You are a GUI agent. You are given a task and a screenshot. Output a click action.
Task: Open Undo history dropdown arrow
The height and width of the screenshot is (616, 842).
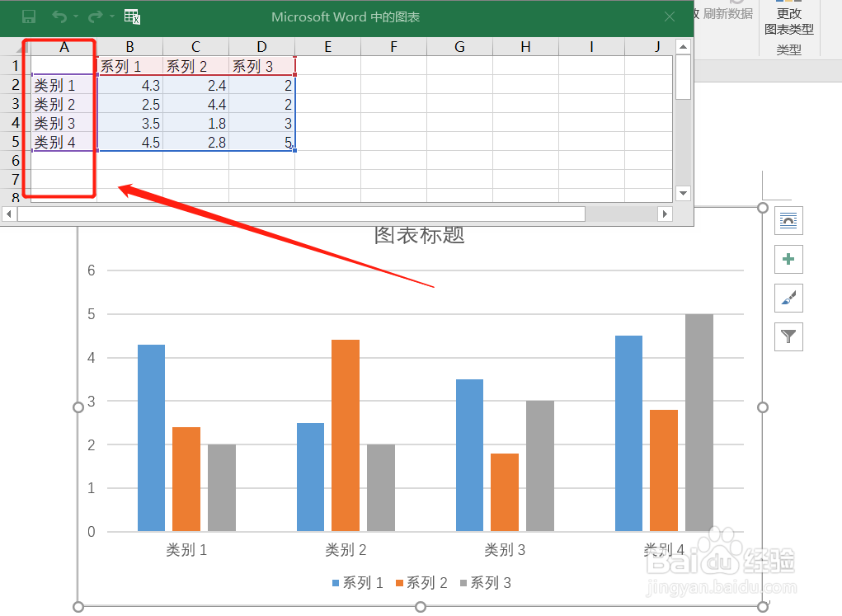76,16
